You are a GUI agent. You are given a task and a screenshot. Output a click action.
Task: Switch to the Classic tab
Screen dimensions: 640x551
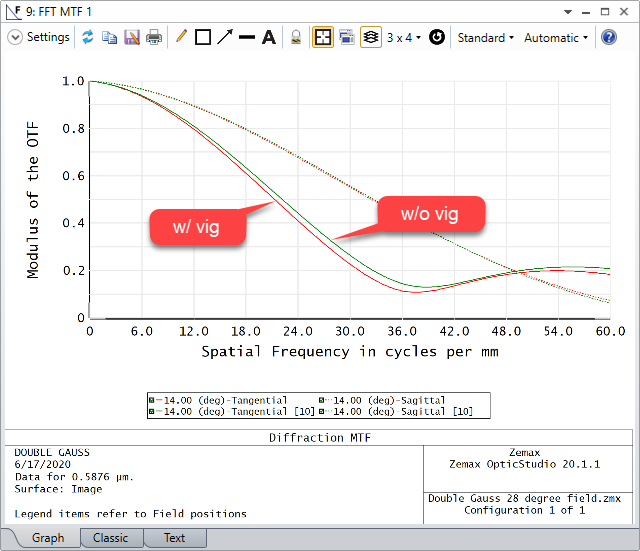111,538
